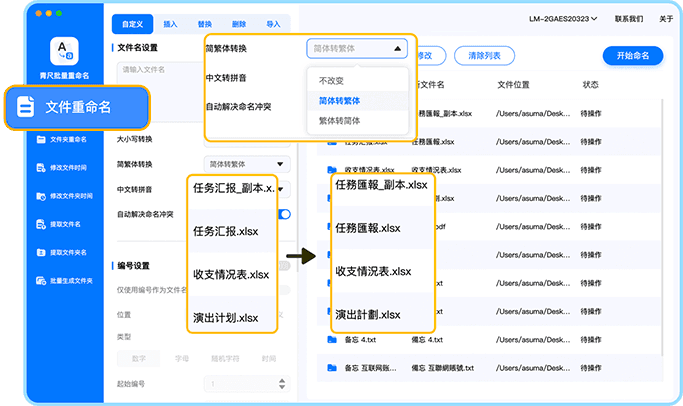Open 提取文件夹名 icon in sidebar
This screenshot has width=683, height=406.
pyautogui.click(x=41, y=252)
